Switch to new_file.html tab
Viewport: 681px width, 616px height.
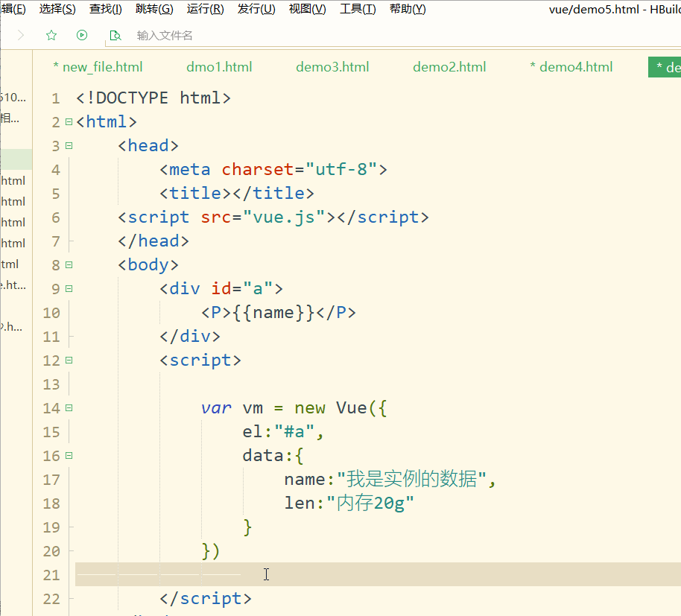coord(98,67)
